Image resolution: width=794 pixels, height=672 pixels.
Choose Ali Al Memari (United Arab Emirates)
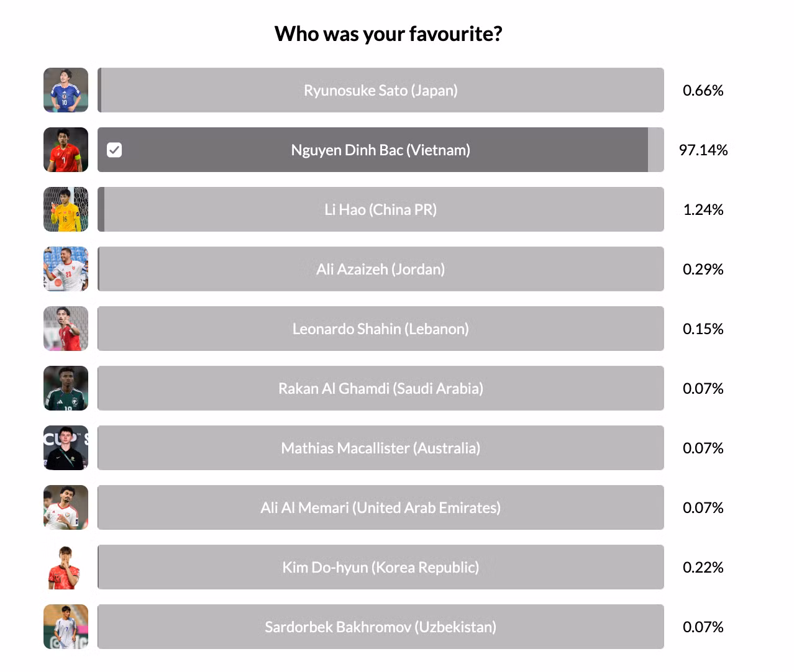point(380,507)
